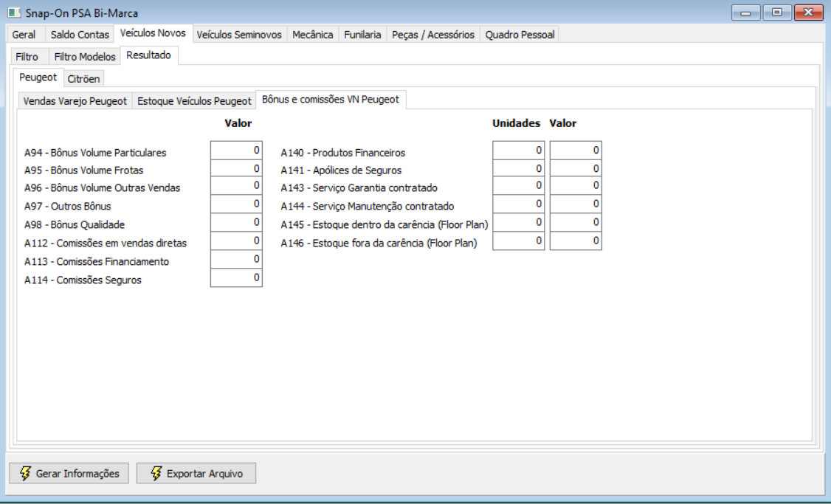Image resolution: width=831 pixels, height=504 pixels.
Task: Switch to Saldo Contas tab
Action: coord(80,35)
